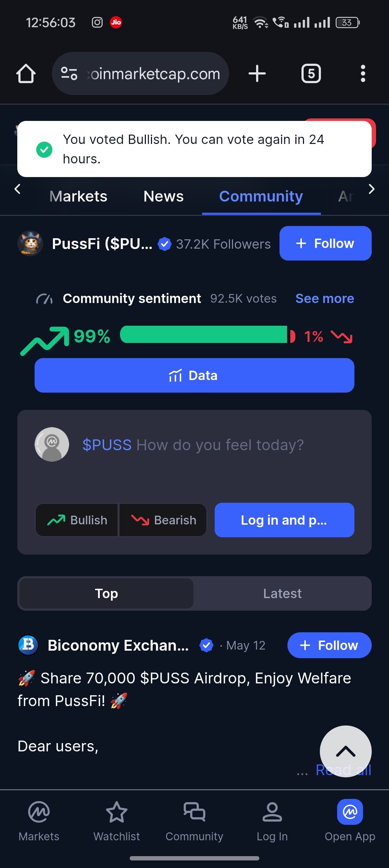Tap the browser home icon
The height and width of the screenshot is (868, 389).
click(x=26, y=74)
